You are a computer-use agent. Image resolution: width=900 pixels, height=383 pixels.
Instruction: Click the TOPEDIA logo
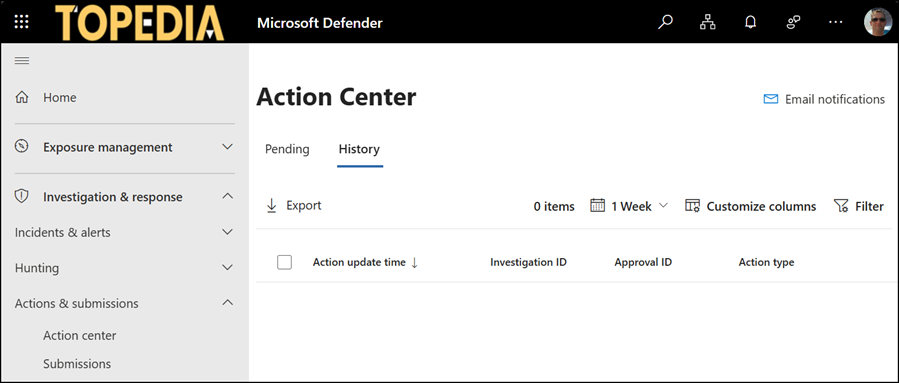tap(139, 22)
